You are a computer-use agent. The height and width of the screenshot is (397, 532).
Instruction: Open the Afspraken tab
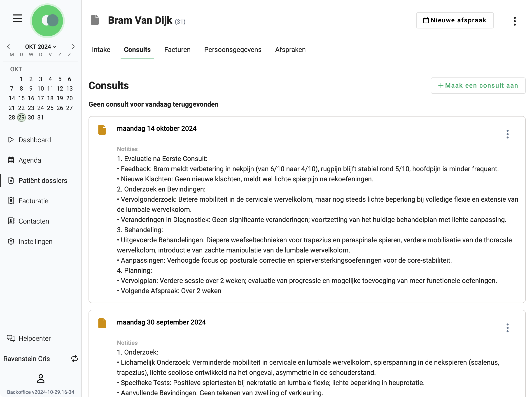pyautogui.click(x=290, y=50)
